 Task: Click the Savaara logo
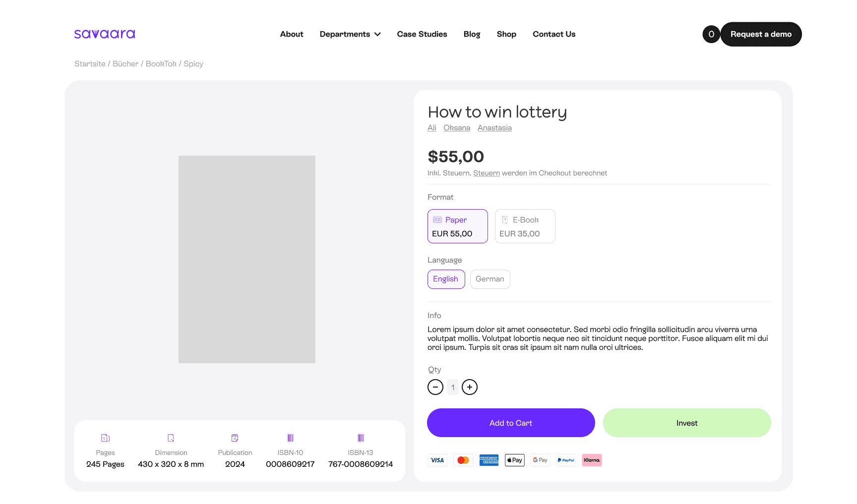[x=105, y=34]
